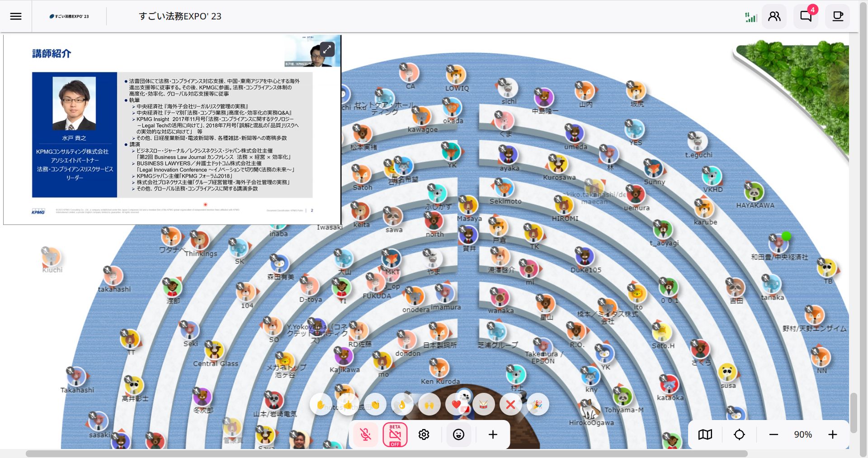Select the t.eguchi zebra avatar
Screen dimensions: 868x458
[698, 142]
